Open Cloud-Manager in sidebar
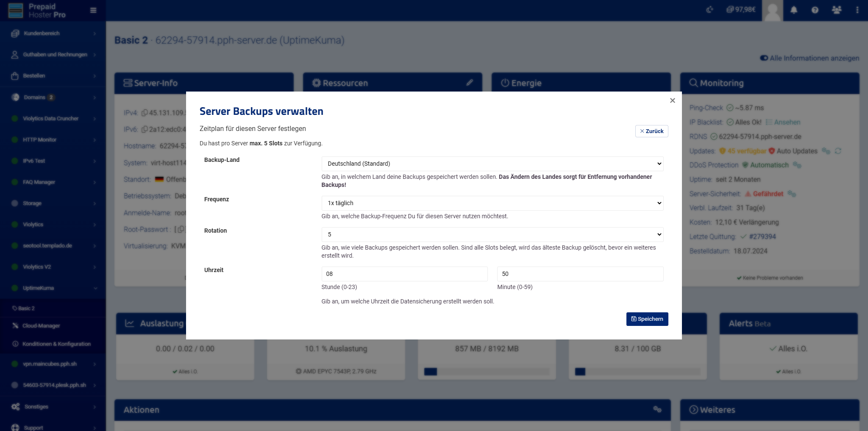Screen dimensions: 868x431 pyautogui.click(x=53, y=325)
